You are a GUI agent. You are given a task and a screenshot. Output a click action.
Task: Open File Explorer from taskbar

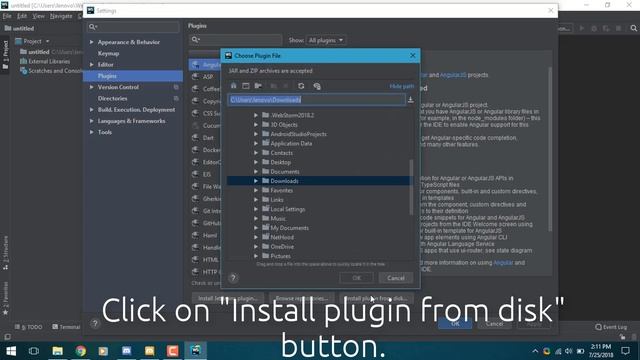tap(58, 351)
